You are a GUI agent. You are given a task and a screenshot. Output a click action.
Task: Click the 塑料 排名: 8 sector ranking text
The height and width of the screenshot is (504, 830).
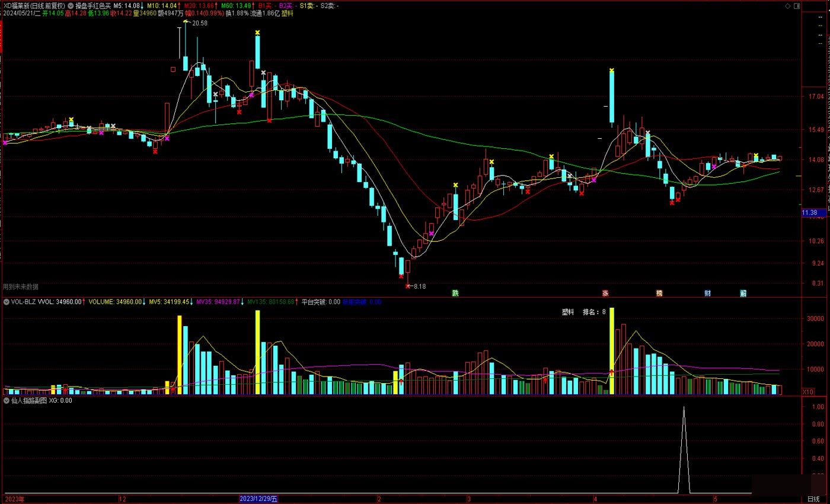click(x=584, y=312)
